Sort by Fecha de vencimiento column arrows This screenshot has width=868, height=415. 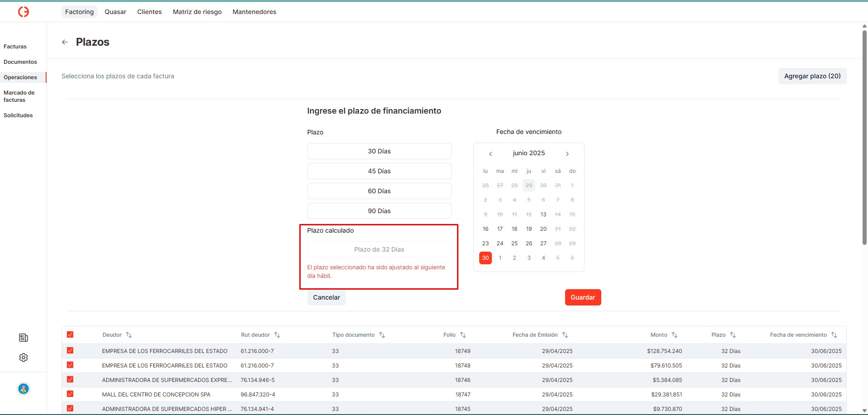coord(834,335)
